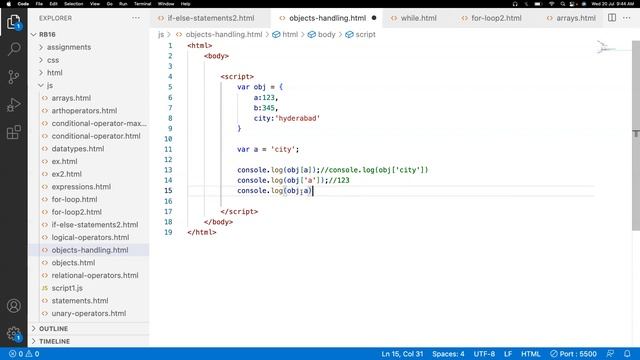Select objects-handling.html in explorer tree
The height and width of the screenshot is (360, 640).
click(89, 250)
